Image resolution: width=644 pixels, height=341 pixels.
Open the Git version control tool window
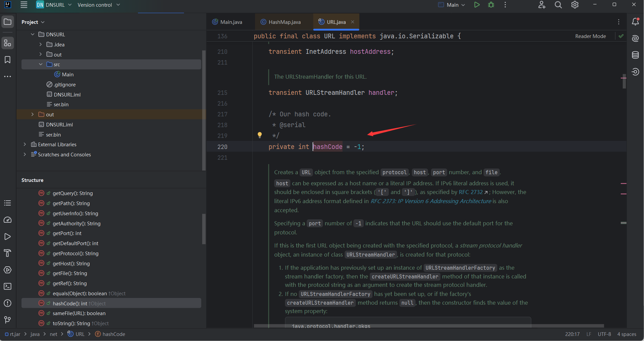(7, 320)
